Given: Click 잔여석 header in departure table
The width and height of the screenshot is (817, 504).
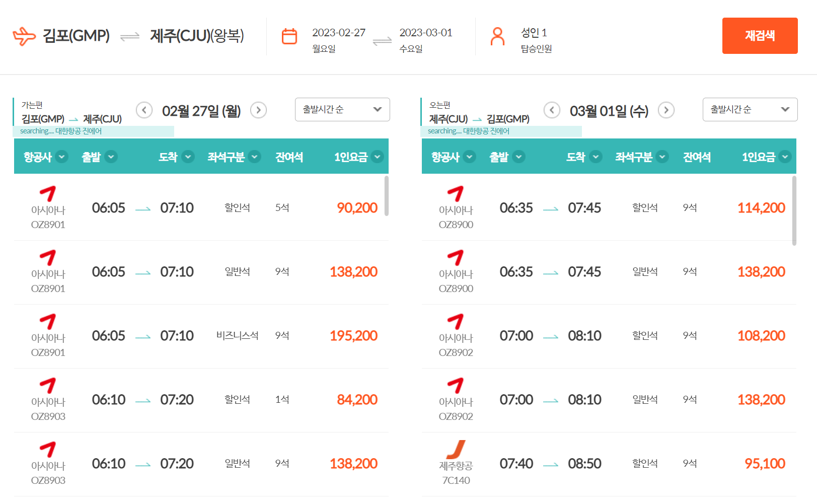Looking at the screenshot, I should (x=289, y=157).
